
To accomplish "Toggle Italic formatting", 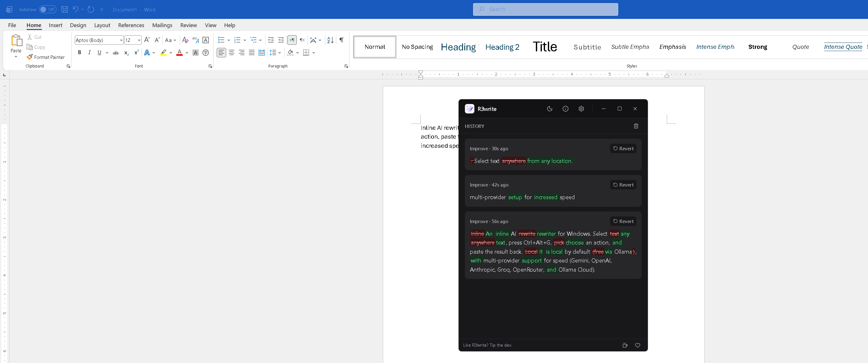I will pos(89,53).
